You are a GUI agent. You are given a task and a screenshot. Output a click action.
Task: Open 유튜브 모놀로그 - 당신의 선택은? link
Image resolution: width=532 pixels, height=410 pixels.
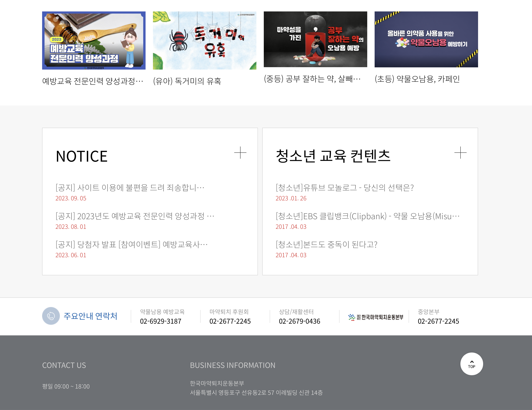pyautogui.click(x=345, y=188)
